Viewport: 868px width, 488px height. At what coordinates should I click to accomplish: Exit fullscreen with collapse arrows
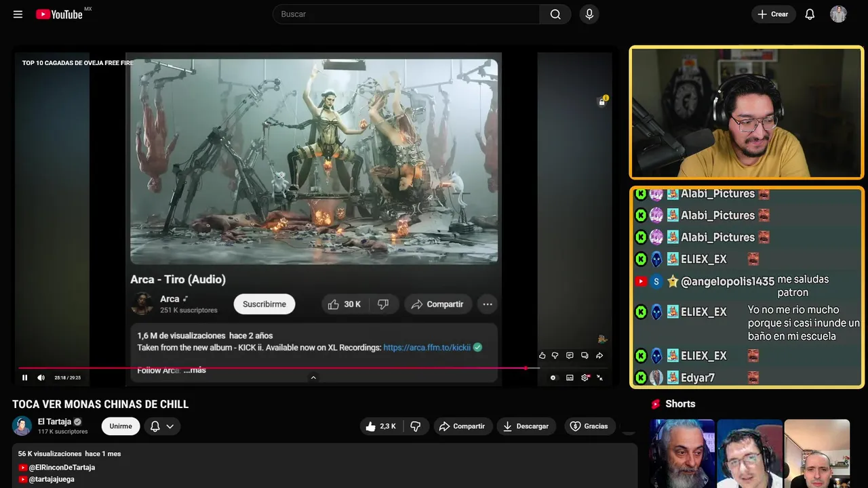(x=600, y=378)
